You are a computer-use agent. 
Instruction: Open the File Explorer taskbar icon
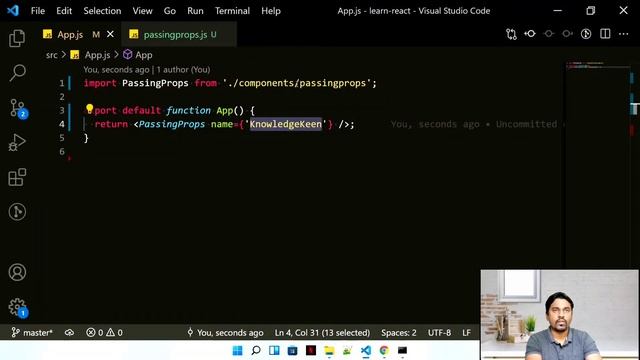(329, 351)
